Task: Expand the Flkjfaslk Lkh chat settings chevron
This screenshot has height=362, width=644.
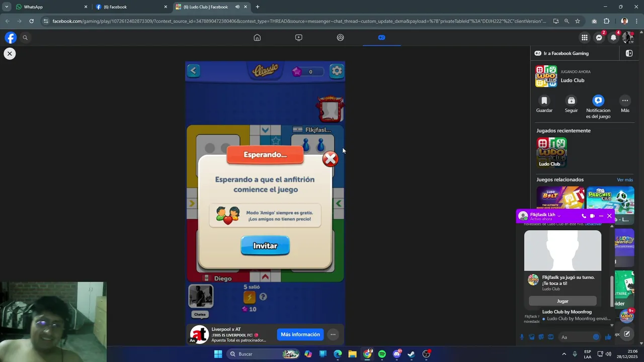Action: [x=559, y=215]
